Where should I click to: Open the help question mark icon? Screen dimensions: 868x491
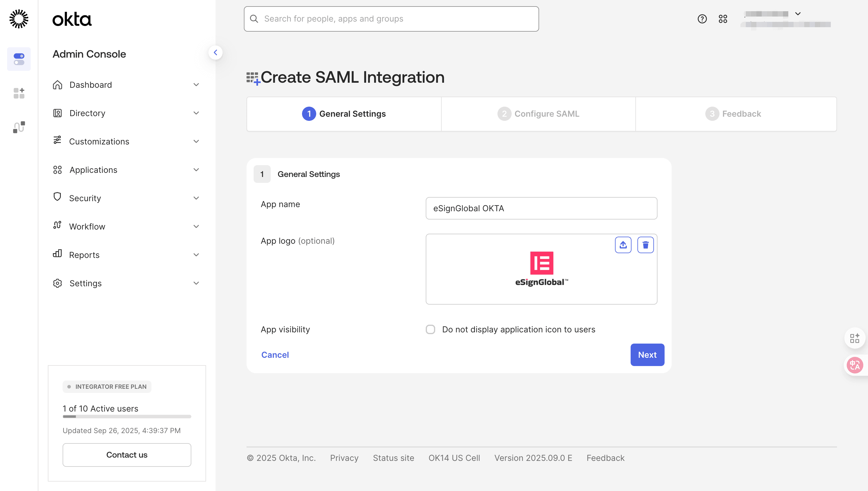click(702, 19)
